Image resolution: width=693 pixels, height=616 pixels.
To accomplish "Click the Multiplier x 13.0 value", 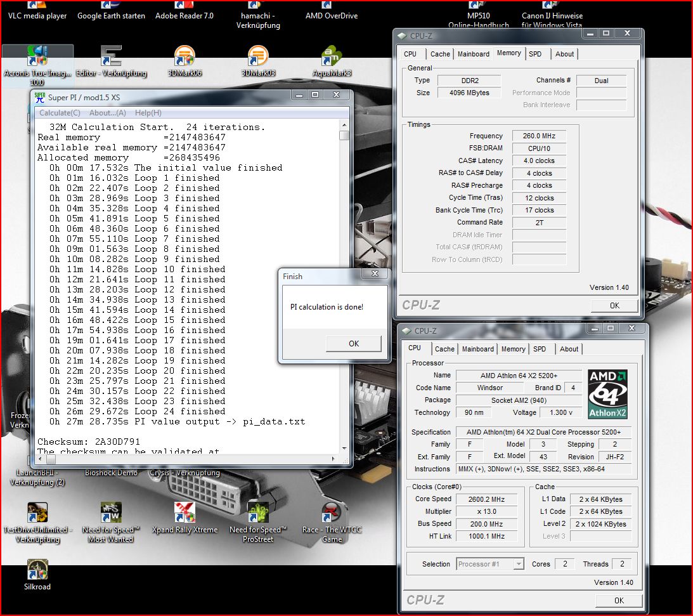I will point(486,511).
